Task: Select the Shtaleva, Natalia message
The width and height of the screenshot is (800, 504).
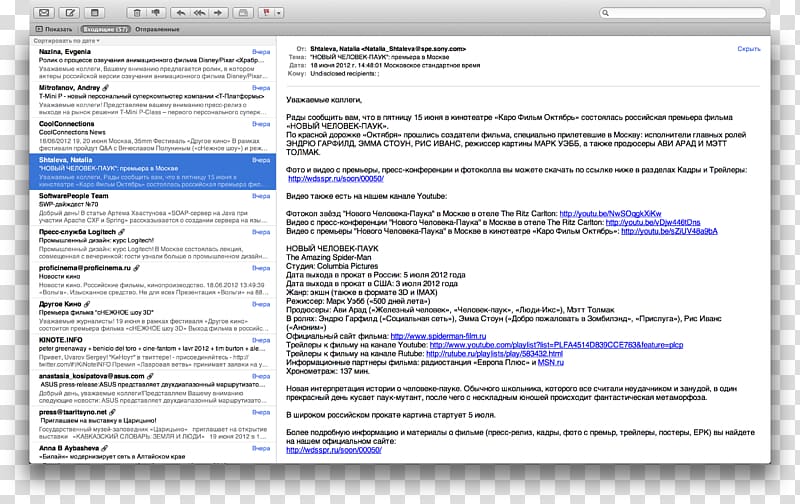Action: [x=153, y=171]
